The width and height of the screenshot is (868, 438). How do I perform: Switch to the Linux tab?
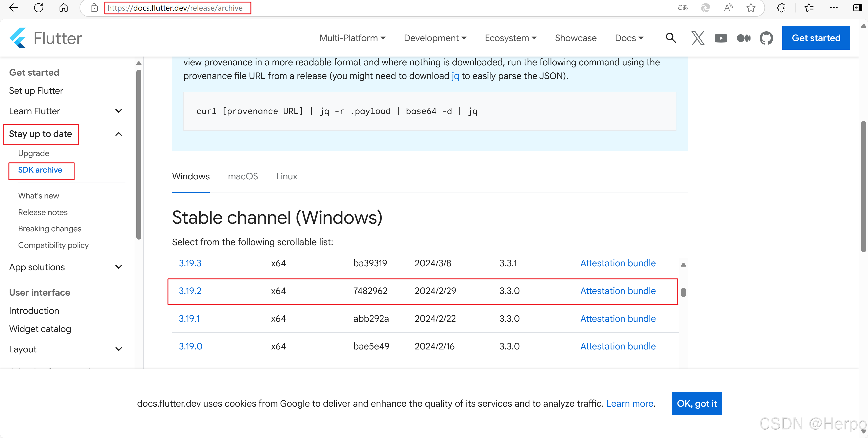pos(286,176)
